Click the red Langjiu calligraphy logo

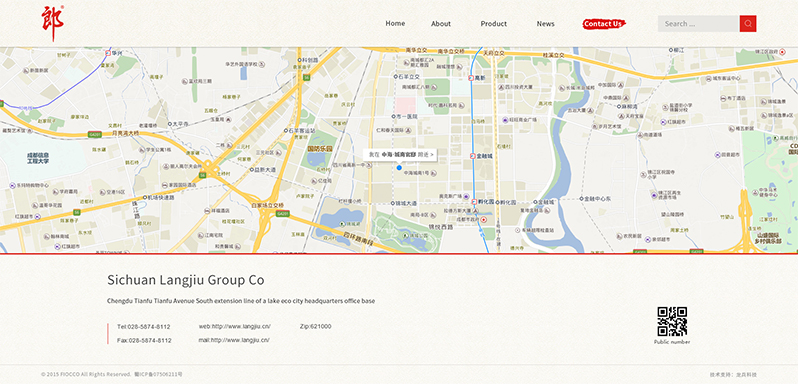pyautogui.click(x=52, y=23)
